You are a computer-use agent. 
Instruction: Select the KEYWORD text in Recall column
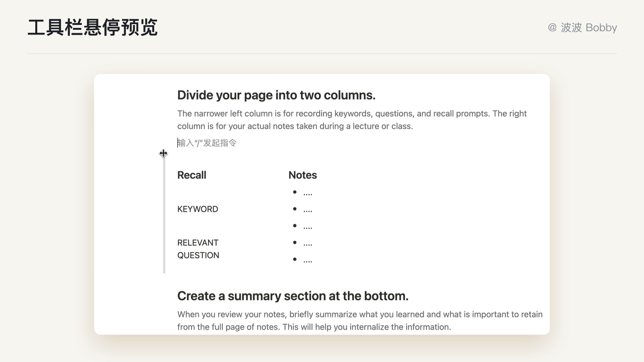[198, 209]
